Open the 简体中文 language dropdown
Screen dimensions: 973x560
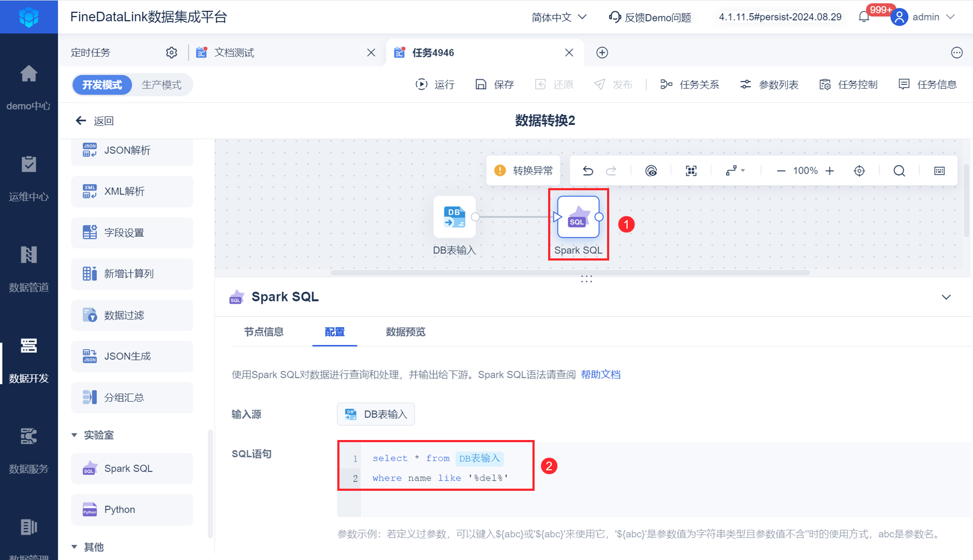tap(559, 17)
